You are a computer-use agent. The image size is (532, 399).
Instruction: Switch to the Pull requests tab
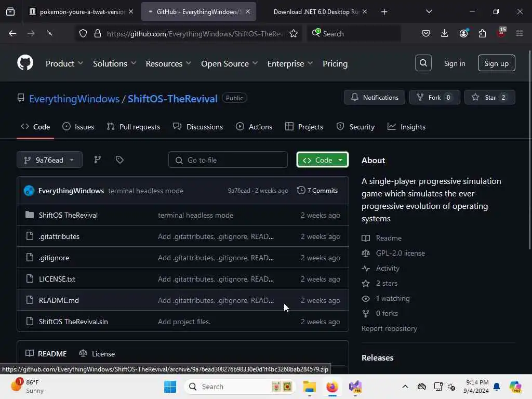(x=134, y=127)
